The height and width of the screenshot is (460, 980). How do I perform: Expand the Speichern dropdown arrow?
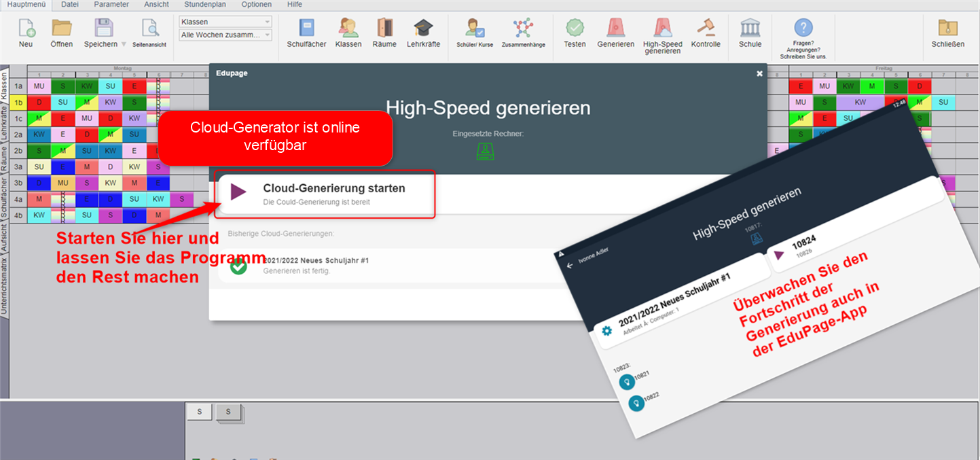click(x=124, y=44)
